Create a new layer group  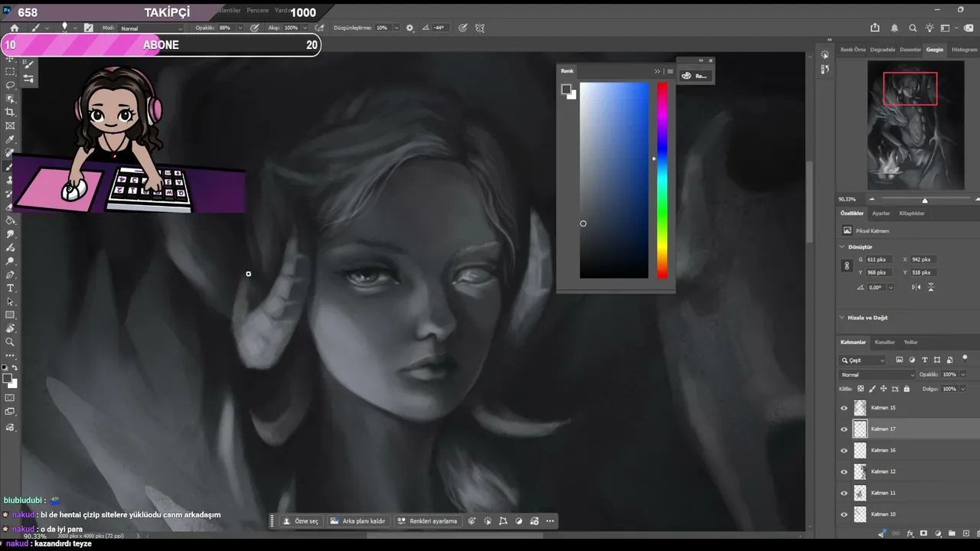952,533
